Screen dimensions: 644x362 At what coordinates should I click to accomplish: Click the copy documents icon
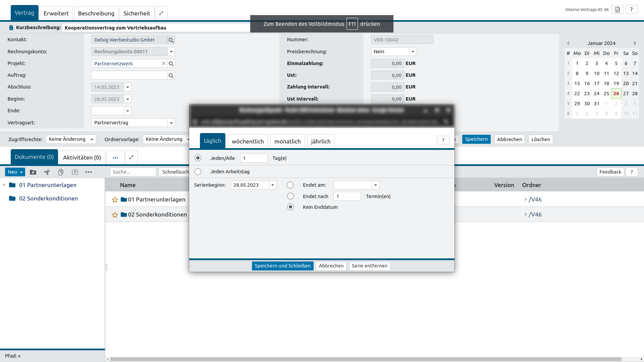pos(61,172)
